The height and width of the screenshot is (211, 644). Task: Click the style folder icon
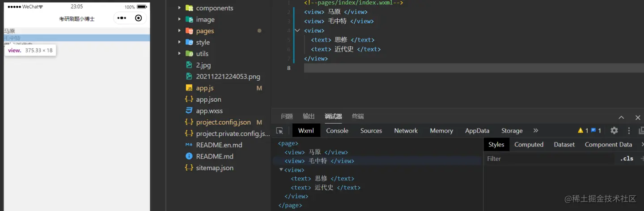[x=189, y=42]
